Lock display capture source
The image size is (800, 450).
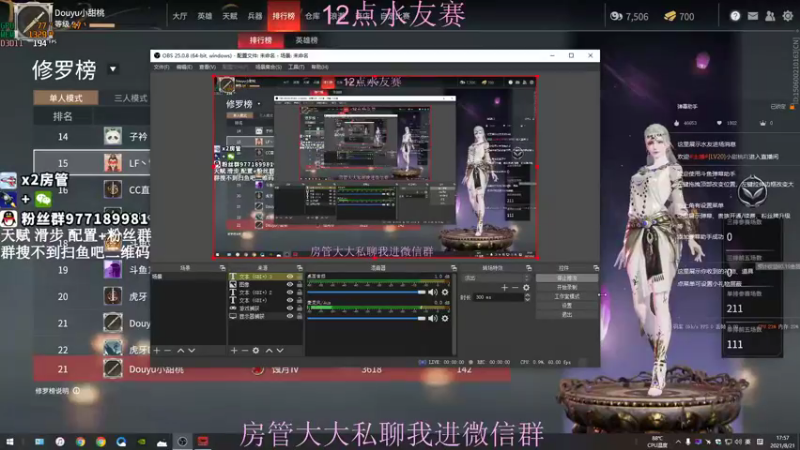coord(299,316)
